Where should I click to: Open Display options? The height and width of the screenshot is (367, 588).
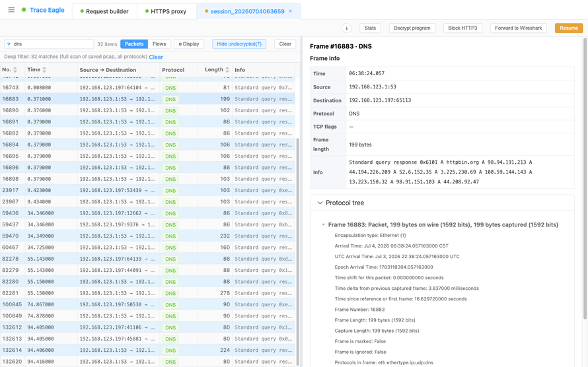point(189,44)
